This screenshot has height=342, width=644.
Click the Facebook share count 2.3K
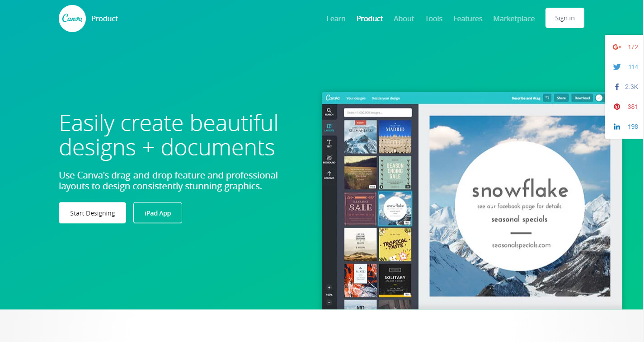pyautogui.click(x=631, y=87)
